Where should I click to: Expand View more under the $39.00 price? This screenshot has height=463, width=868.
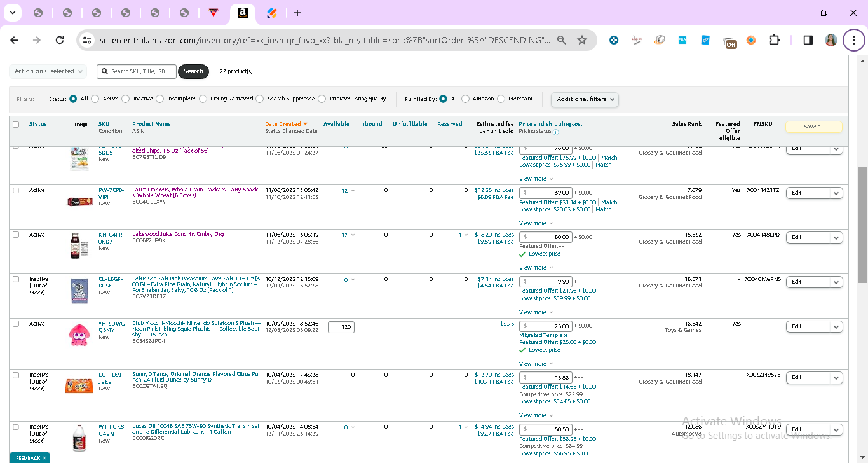click(x=536, y=223)
